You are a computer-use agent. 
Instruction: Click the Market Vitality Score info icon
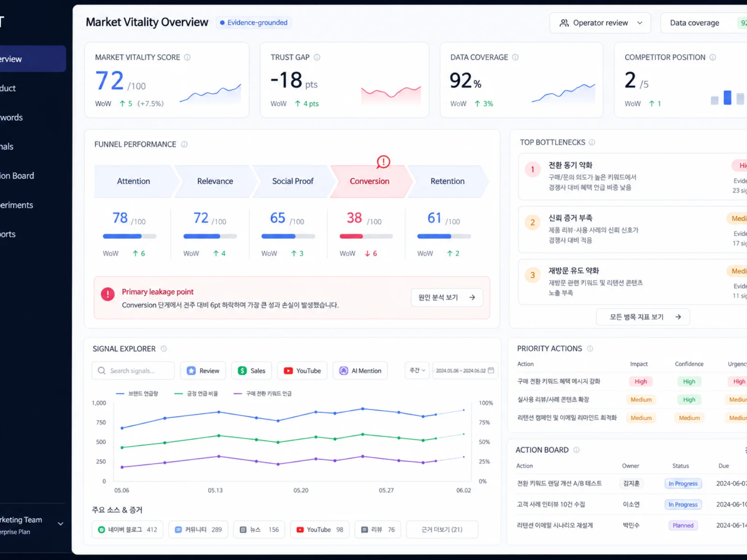(187, 57)
